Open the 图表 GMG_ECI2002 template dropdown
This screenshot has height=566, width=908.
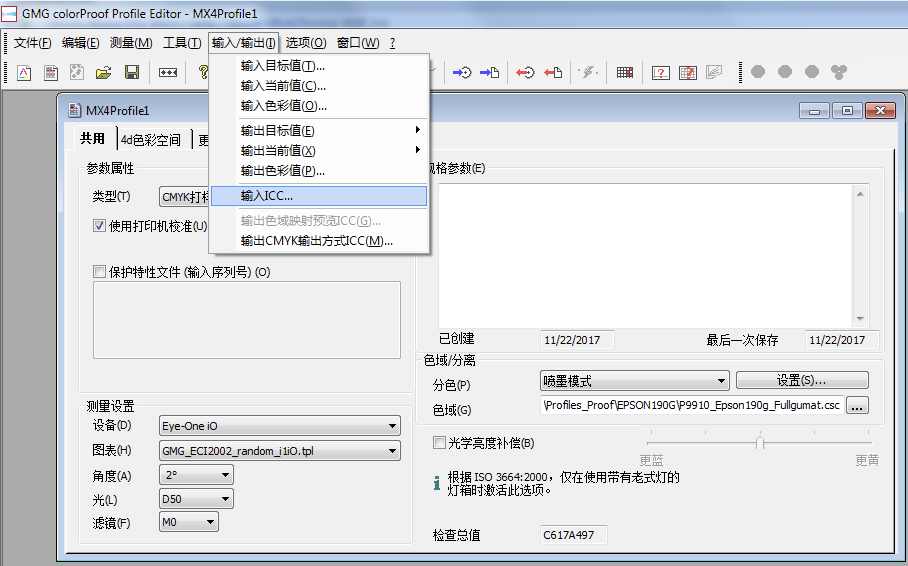(280, 451)
